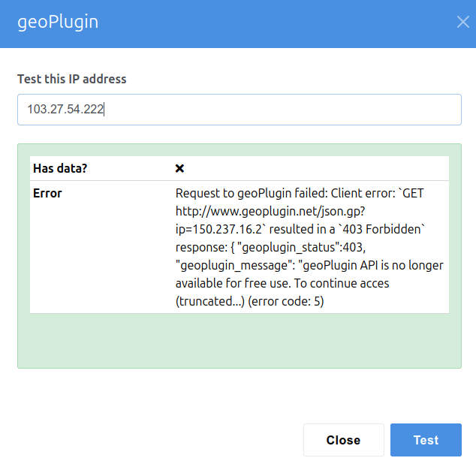This screenshot has width=476, height=467.
Task: Click the white Close button
Action: coord(343,440)
